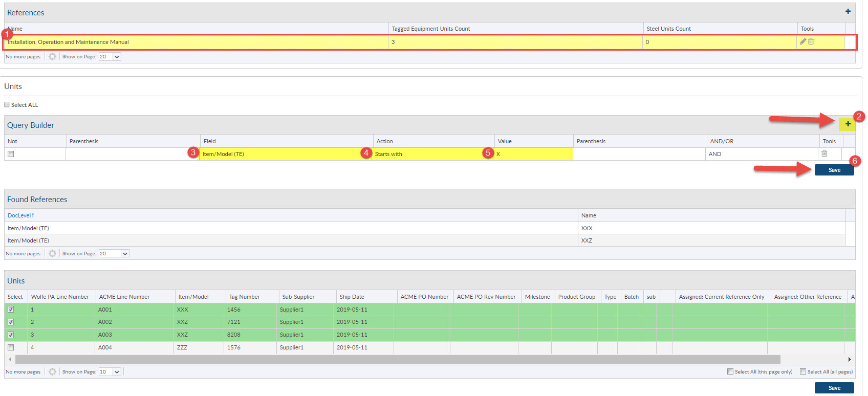Screen dimensions: 868x396
Task: Check the unit row with ACME line A004
Action: pos(11,347)
